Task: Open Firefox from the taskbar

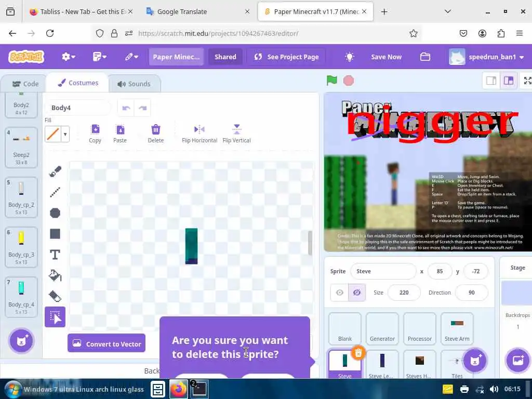Action: (x=179, y=389)
